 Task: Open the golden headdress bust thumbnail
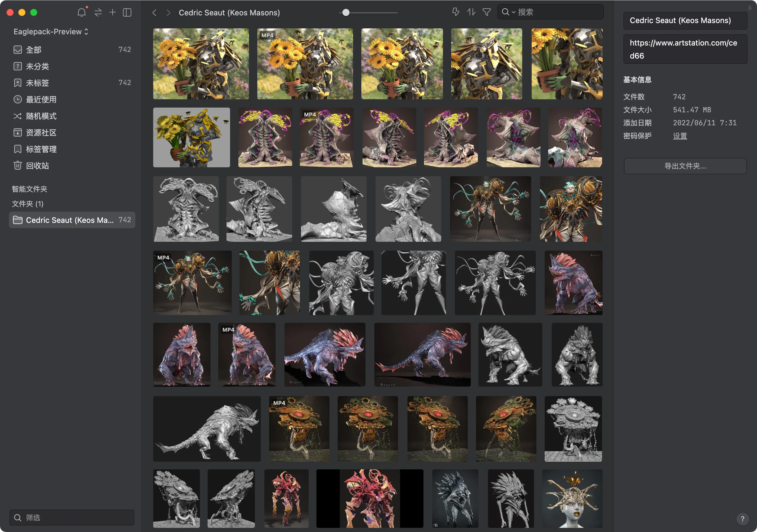(x=572, y=498)
